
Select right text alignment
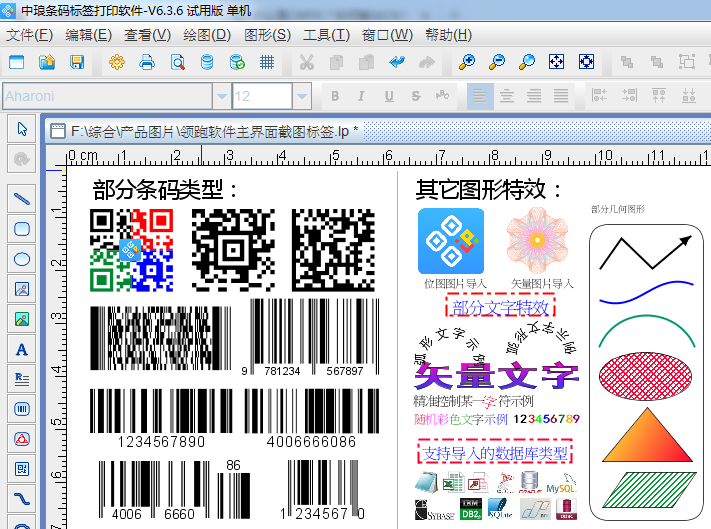click(534, 96)
